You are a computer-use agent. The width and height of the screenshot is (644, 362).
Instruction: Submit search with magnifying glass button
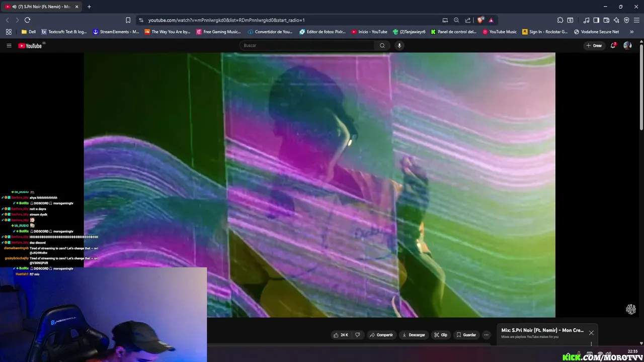coord(382,46)
